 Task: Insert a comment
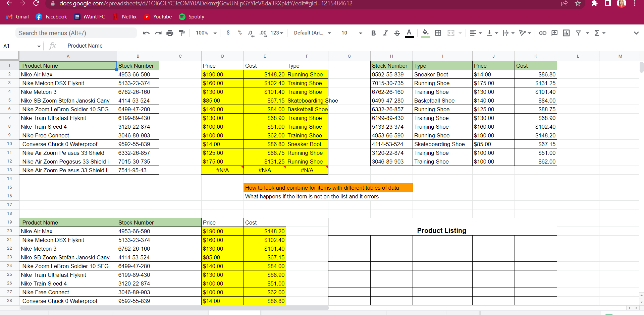coord(554,33)
